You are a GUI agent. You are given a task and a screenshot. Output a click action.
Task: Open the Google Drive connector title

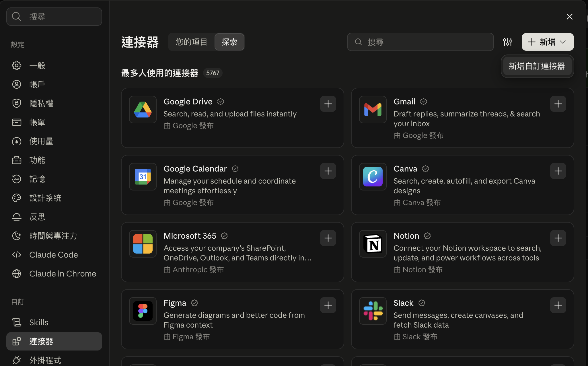(188, 102)
